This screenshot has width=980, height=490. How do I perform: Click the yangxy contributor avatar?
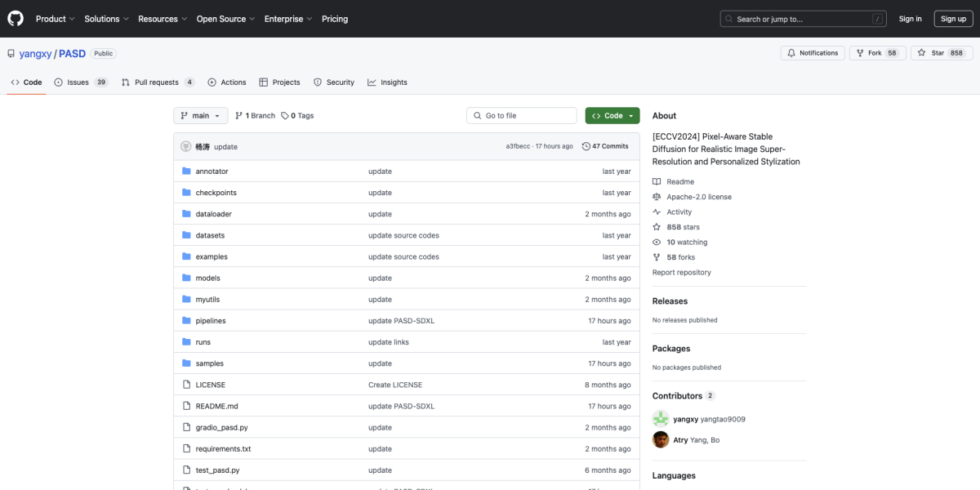(x=661, y=419)
